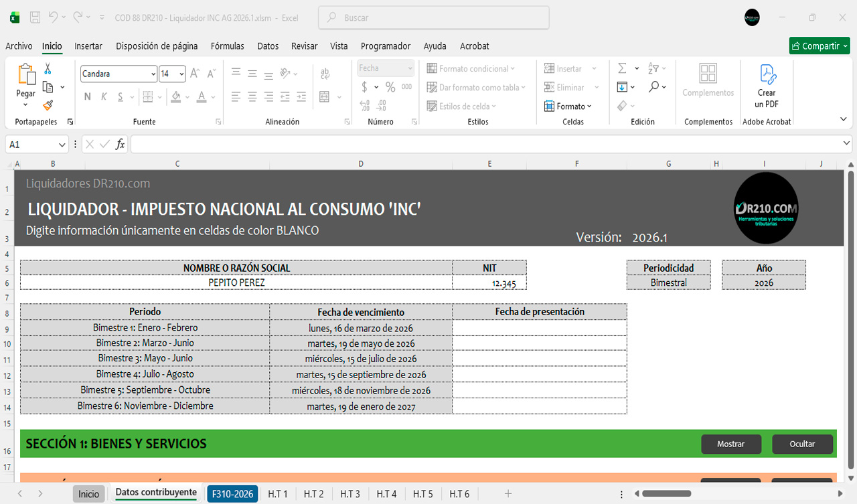Toggle italic (K) formatting
857x504 pixels.
[104, 97]
